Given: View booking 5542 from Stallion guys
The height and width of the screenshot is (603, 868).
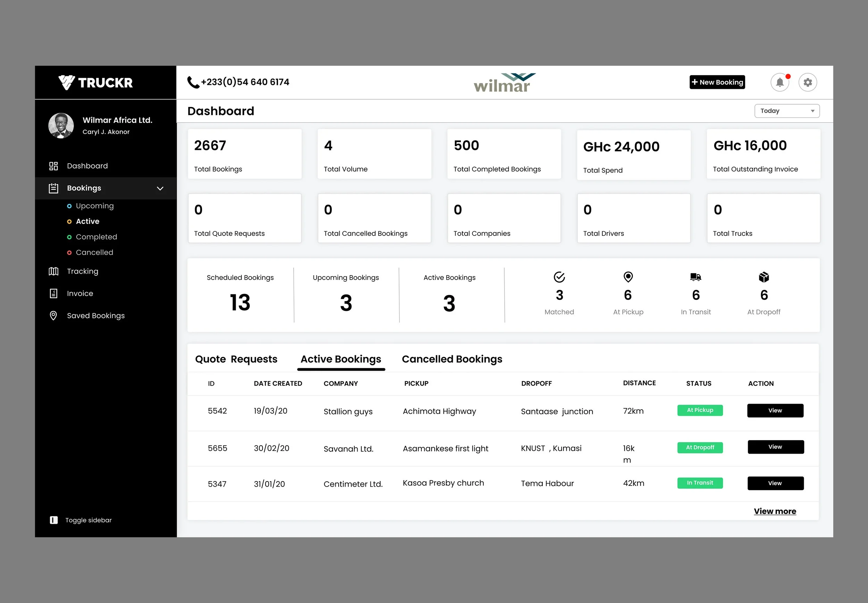Looking at the screenshot, I should tap(775, 411).
